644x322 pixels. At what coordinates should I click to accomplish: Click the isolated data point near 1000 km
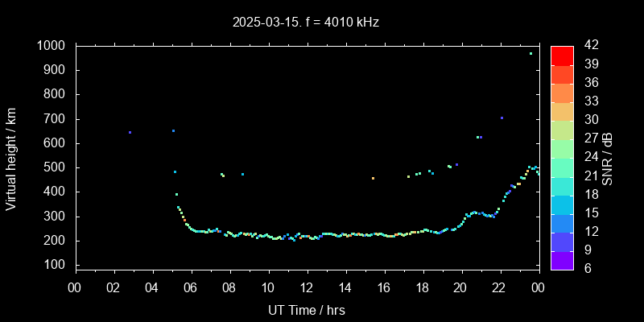tap(530, 53)
